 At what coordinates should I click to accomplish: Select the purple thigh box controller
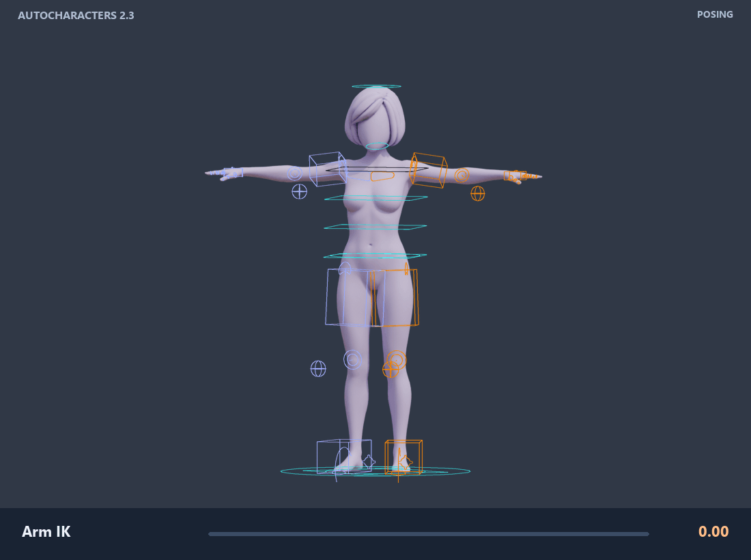(355, 298)
